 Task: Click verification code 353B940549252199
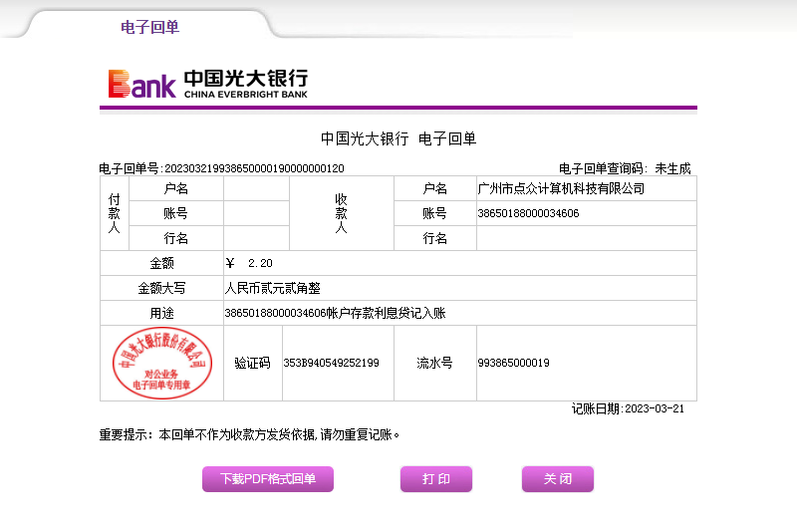tap(332, 363)
